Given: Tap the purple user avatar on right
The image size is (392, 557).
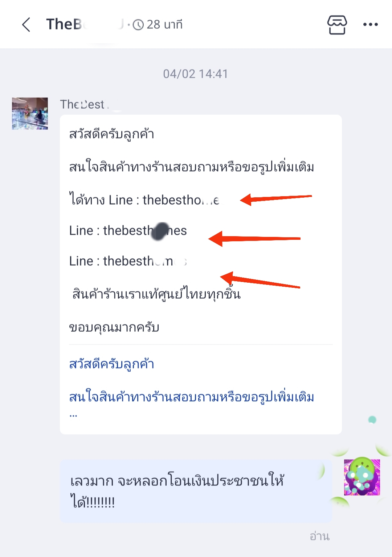Looking at the screenshot, I should (362, 477).
